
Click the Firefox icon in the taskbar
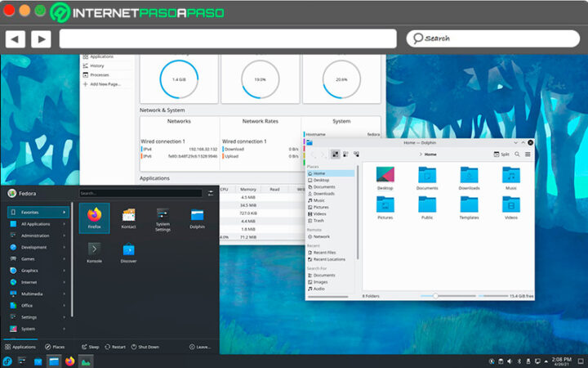tap(69, 361)
